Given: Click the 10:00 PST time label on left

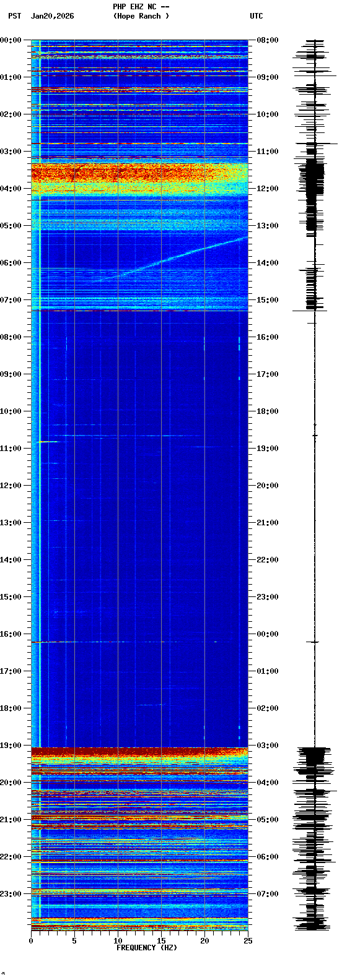Looking at the screenshot, I should click(11, 411).
